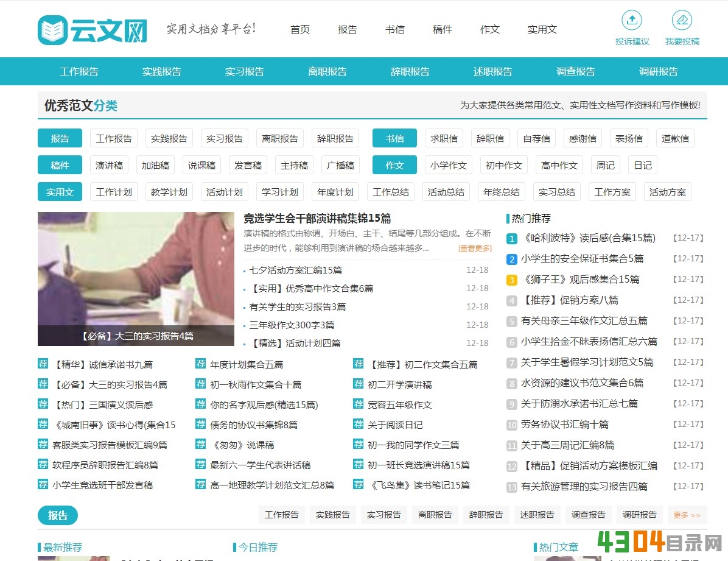728x561 pixels.
Task: Select 述职报告 in the teal navigation bar
Action: (492, 72)
